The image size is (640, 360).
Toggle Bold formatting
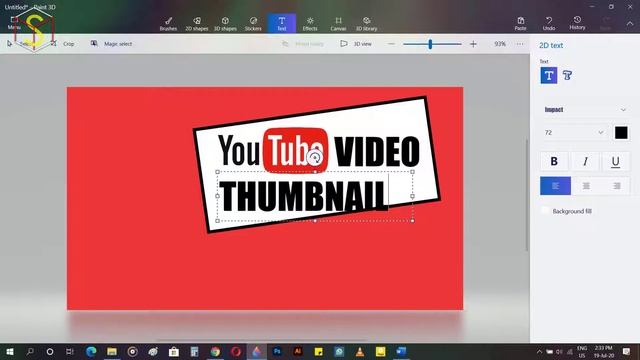point(554,161)
